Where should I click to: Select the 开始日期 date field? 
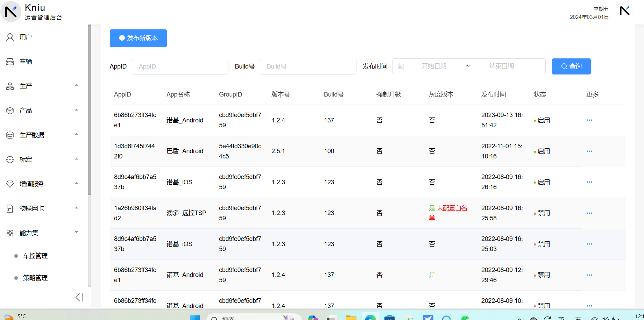click(434, 66)
